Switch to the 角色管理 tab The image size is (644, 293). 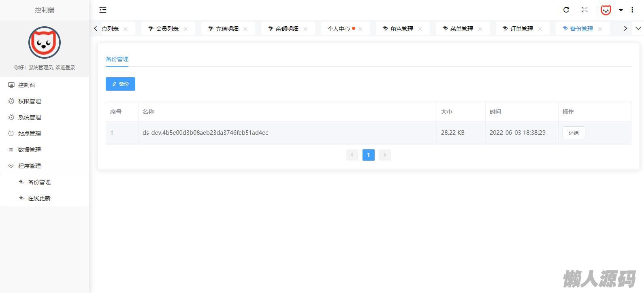401,29
